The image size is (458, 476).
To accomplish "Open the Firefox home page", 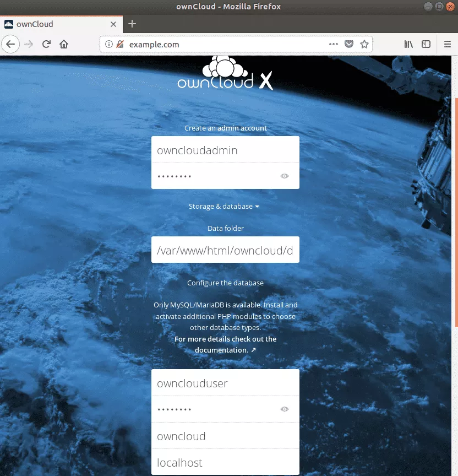I will 64,44.
